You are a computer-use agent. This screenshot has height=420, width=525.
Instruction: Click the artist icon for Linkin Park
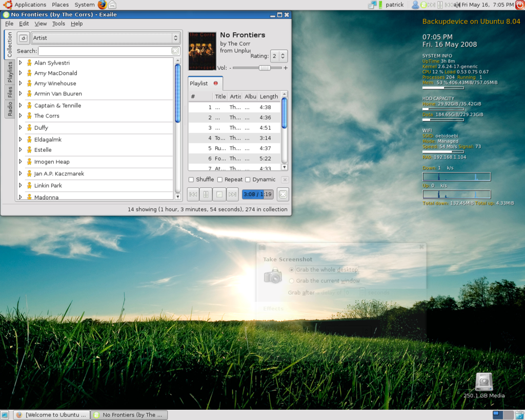[x=29, y=186]
